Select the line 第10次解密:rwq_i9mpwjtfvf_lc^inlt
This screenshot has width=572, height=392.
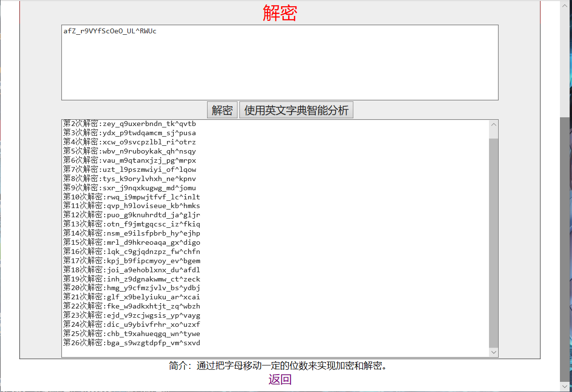(x=132, y=197)
